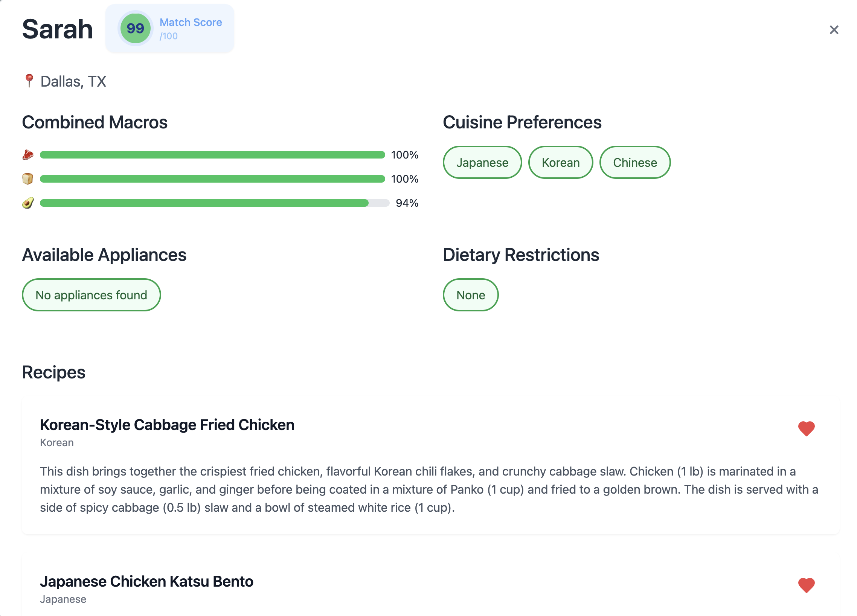
Task: Open the Korean-Style Cabbage Fried Chicken recipe title
Action: point(167,425)
